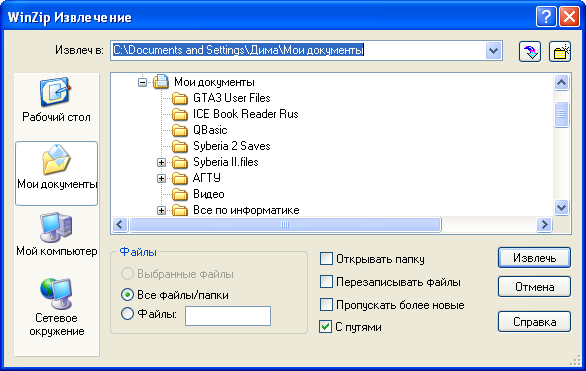This screenshot has width=586, height=371.
Task: Click the folder icon beside GTA3 User Files
Action: coord(180,98)
